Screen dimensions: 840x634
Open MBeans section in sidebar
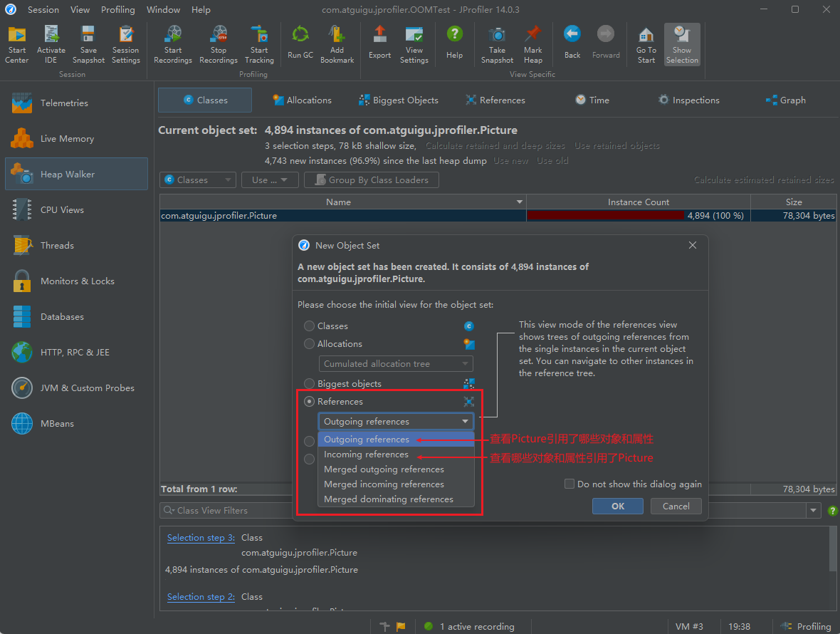(x=76, y=424)
